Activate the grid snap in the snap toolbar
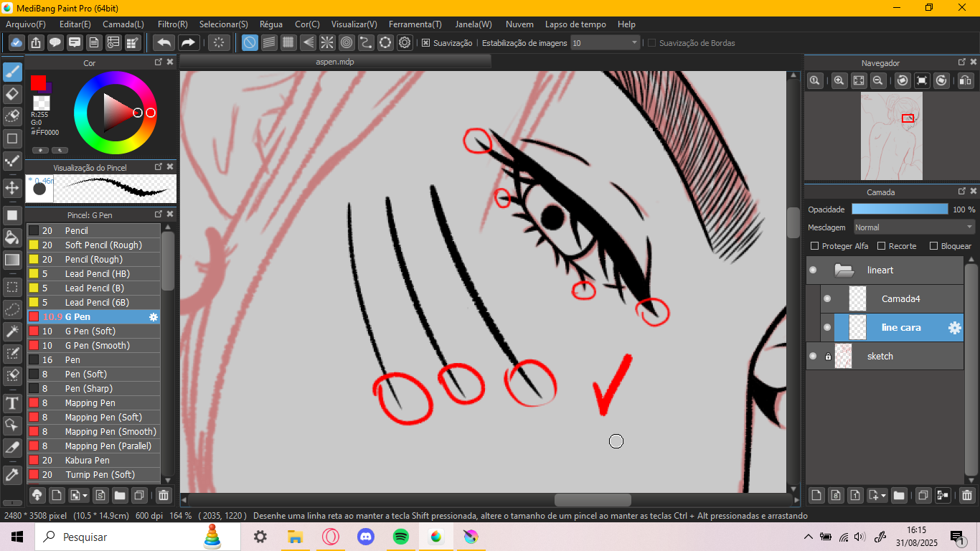Viewport: 980px width, 551px height. [288, 42]
